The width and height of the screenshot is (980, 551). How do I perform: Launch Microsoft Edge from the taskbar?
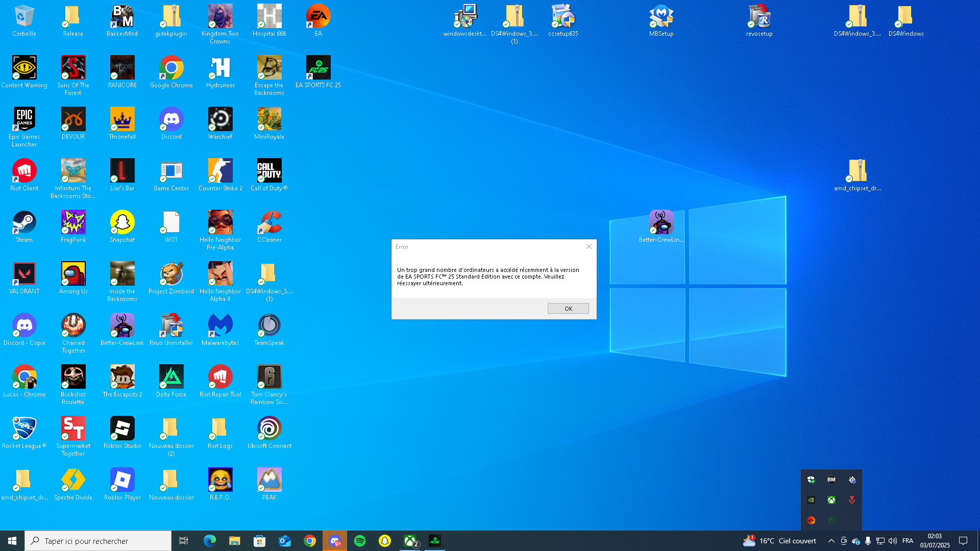pyautogui.click(x=209, y=541)
